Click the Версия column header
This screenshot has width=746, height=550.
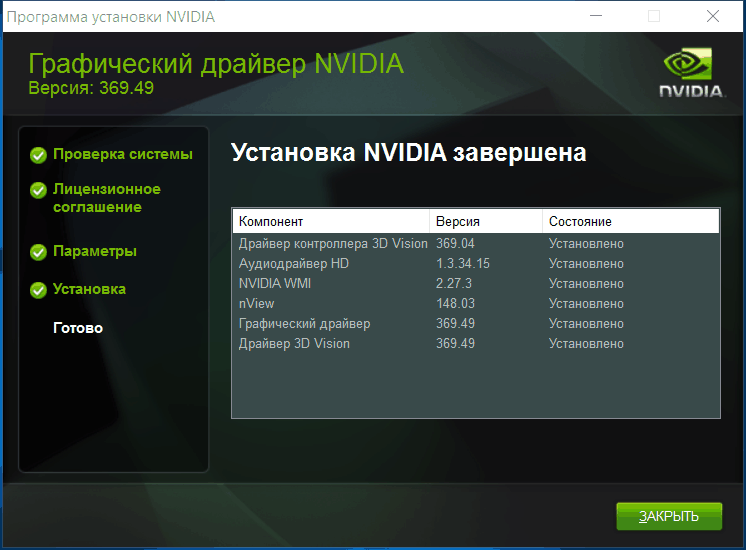click(x=486, y=221)
